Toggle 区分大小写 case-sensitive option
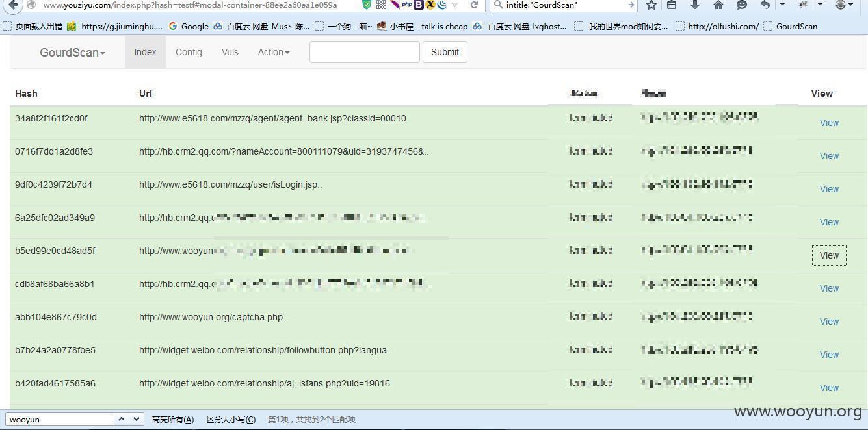The height and width of the screenshot is (430, 868). (231, 419)
